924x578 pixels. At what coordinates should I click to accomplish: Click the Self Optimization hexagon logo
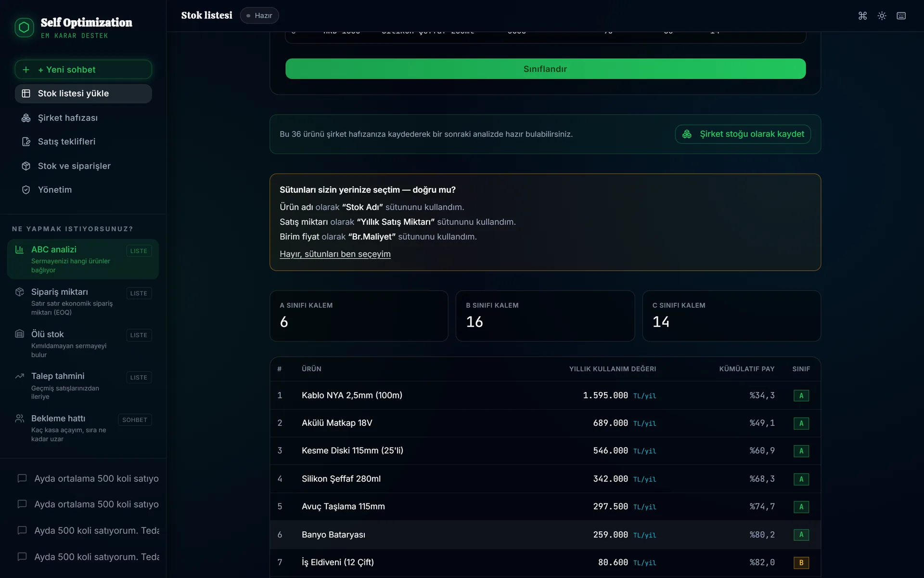click(24, 27)
